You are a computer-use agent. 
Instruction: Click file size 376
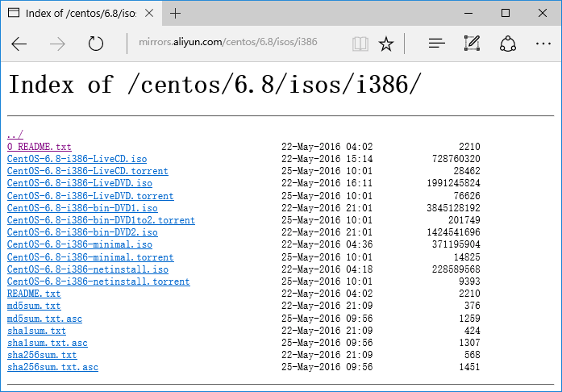[472, 306]
